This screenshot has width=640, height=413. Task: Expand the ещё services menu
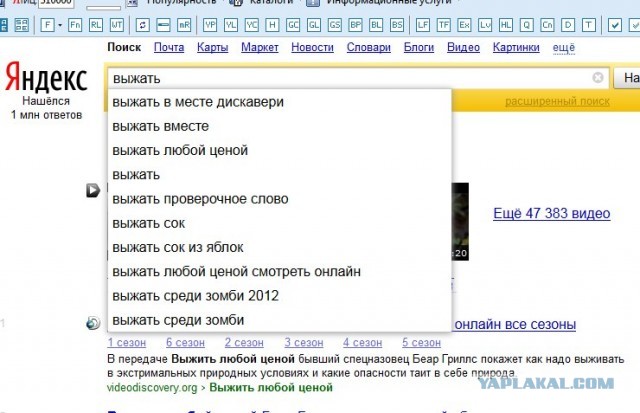pos(564,48)
